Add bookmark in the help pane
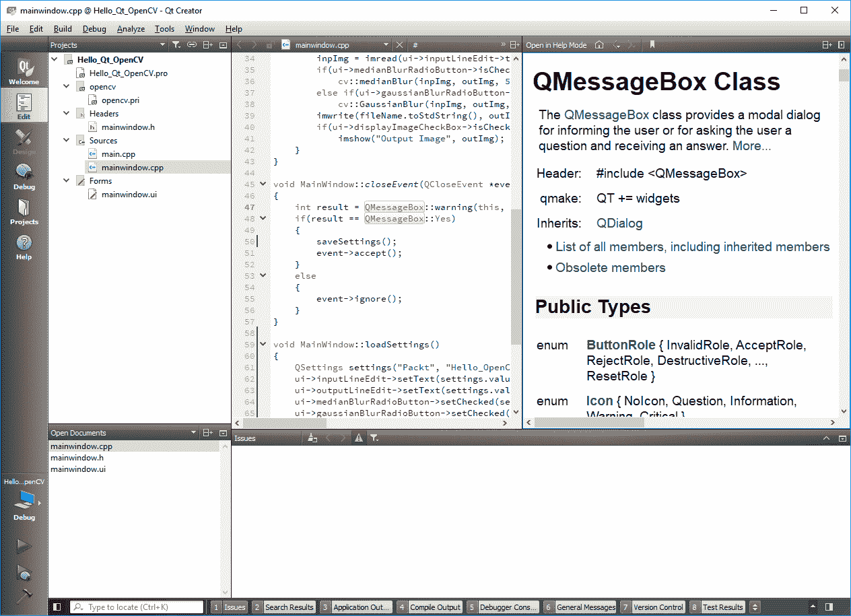Viewport: 851px width, 616px height. click(652, 45)
